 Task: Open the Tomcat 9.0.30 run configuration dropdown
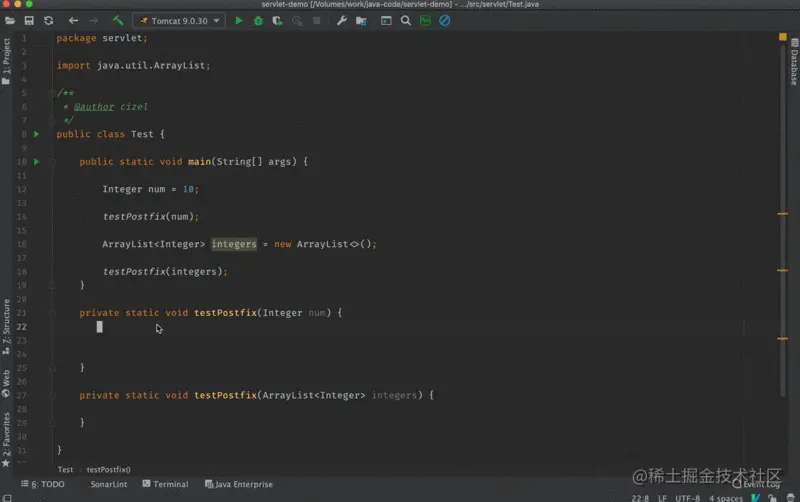pos(179,21)
